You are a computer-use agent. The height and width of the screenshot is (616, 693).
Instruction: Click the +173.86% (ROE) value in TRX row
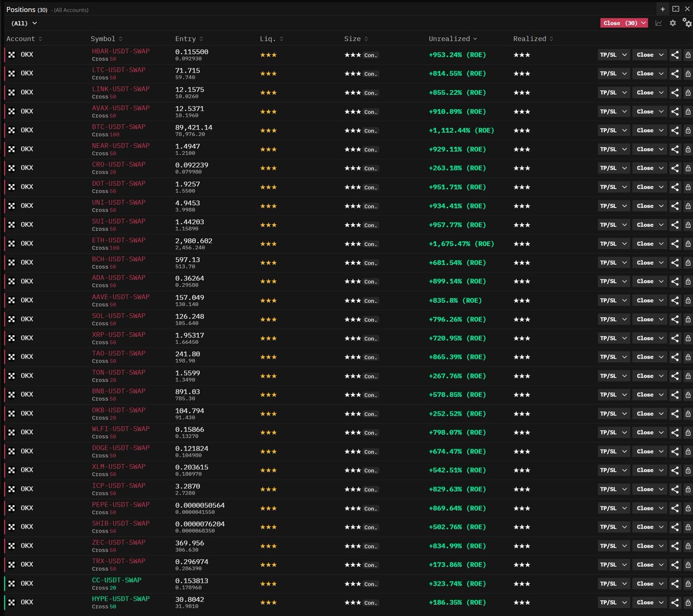click(457, 565)
